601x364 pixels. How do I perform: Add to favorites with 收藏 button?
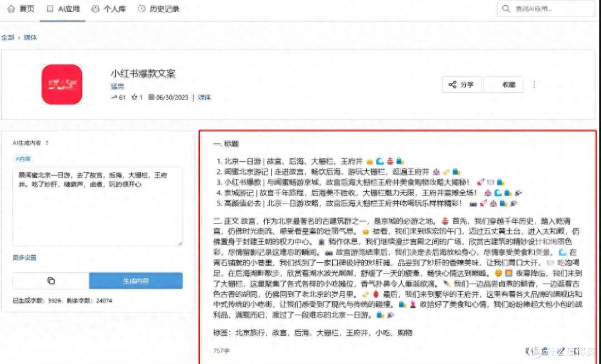(503, 84)
